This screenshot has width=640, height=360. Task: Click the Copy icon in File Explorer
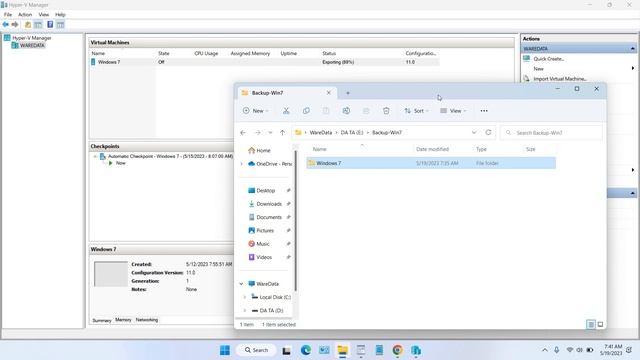(x=306, y=111)
